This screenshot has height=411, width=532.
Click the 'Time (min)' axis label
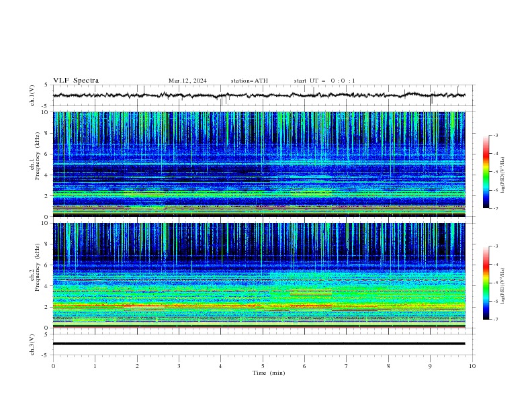[269, 373]
